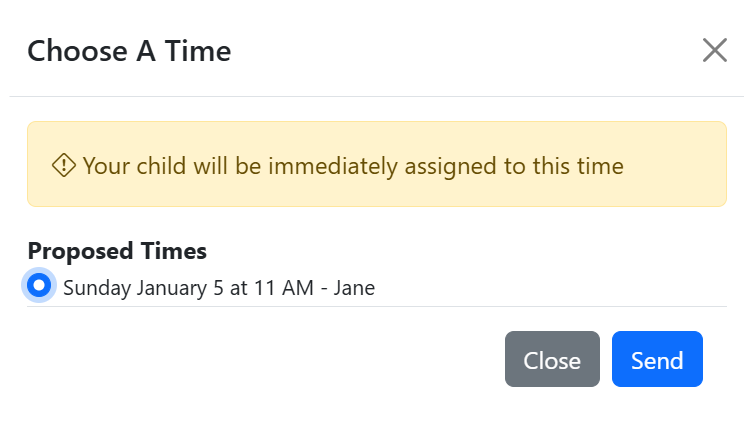Cancel the time choice using the Close button
Image resolution: width=754 pixels, height=440 pixels.
(552, 359)
